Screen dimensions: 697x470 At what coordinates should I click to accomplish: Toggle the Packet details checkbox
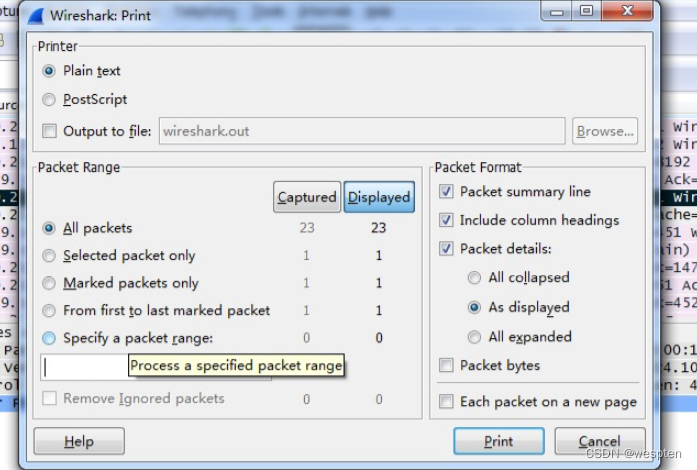(446, 249)
